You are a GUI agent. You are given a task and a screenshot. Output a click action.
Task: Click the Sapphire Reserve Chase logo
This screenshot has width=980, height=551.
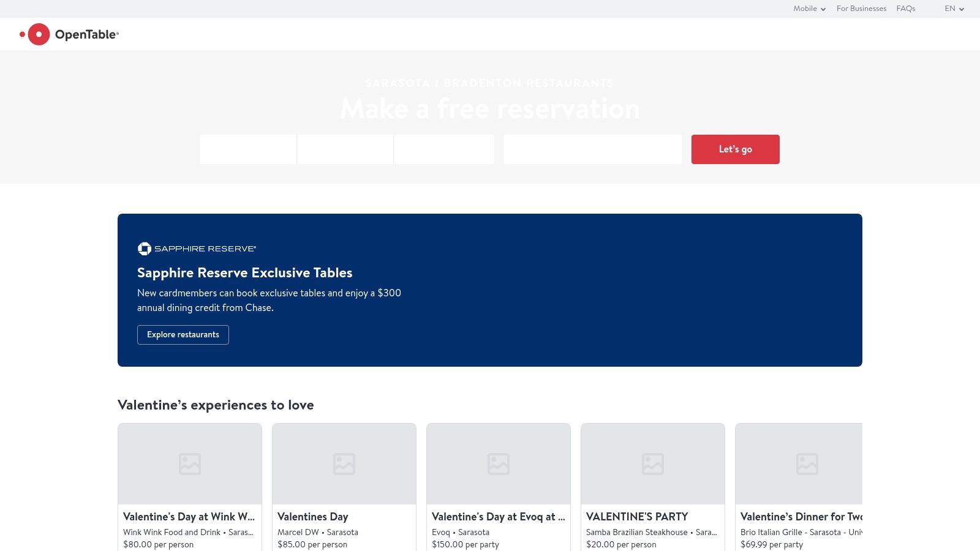point(197,249)
